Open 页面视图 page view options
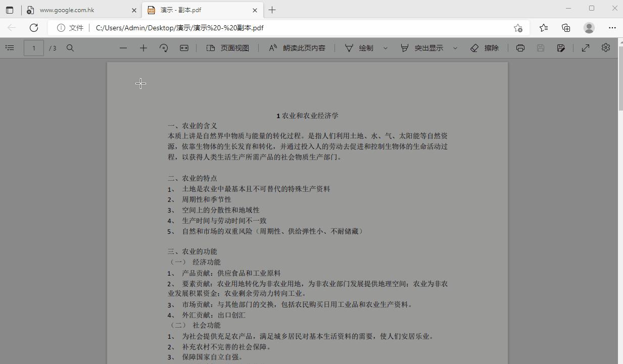This screenshot has width=623, height=364. pos(228,47)
